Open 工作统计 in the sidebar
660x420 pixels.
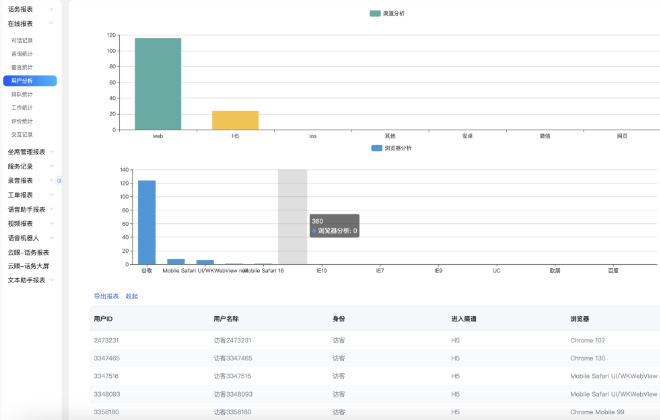[x=22, y=107]
